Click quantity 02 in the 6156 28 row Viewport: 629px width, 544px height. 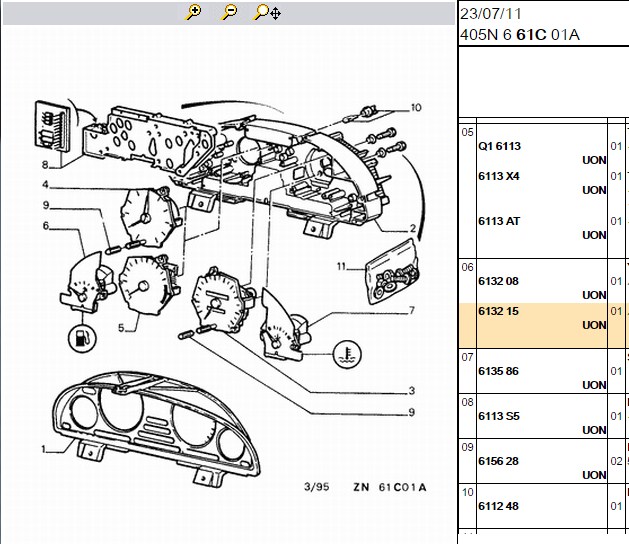pyautogui.click(x=616, y=461)
